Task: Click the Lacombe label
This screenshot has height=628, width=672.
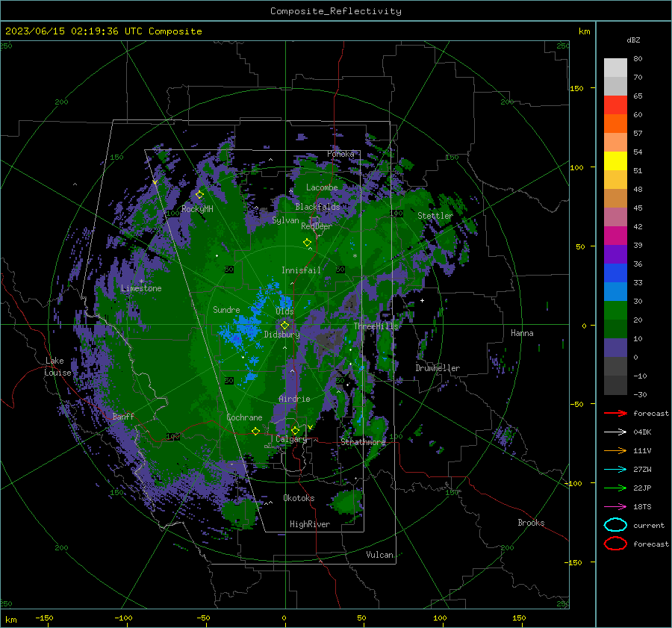Action: point(322,187)
